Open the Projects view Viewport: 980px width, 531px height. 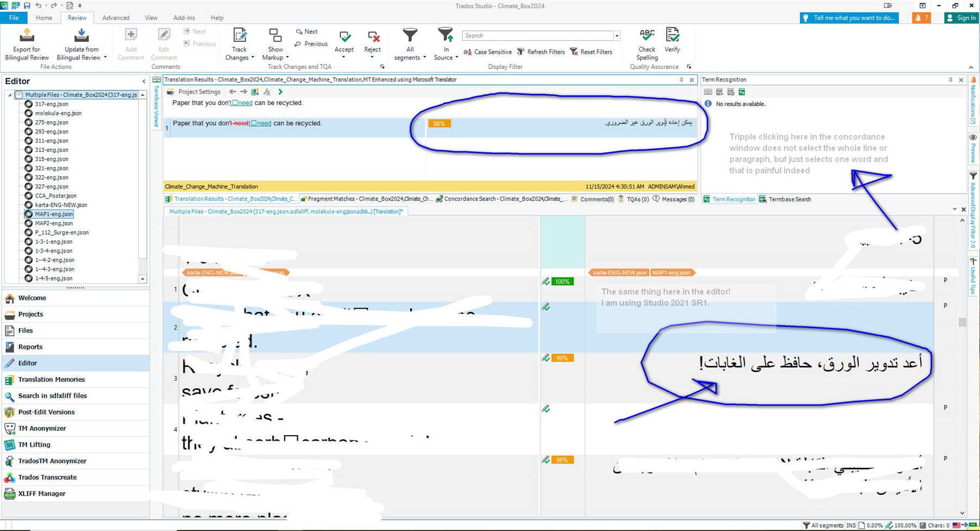(x=76, y=314)
